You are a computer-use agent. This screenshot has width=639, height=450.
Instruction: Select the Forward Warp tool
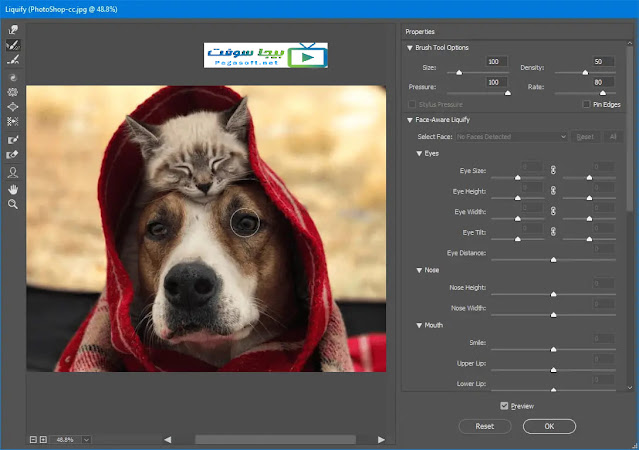click(x=13, y=31)
